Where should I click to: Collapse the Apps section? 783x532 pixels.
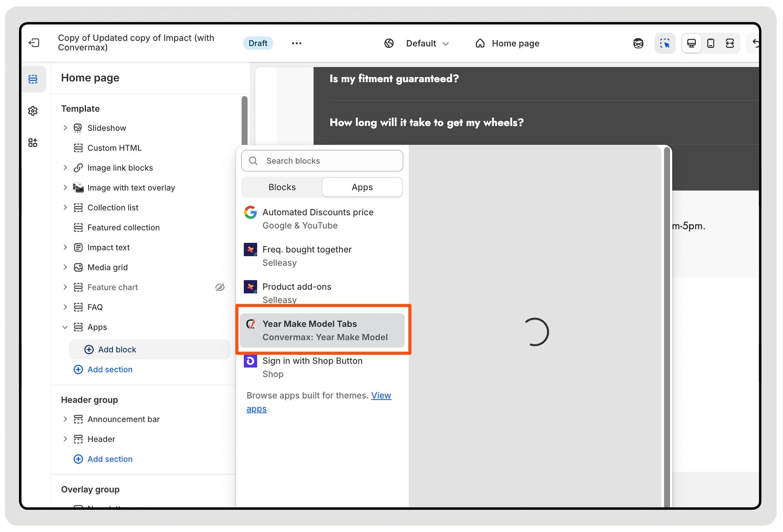coord(65,327)
